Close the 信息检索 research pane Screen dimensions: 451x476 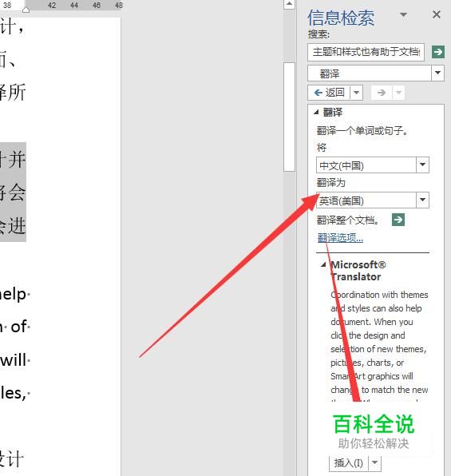point(437,14)
